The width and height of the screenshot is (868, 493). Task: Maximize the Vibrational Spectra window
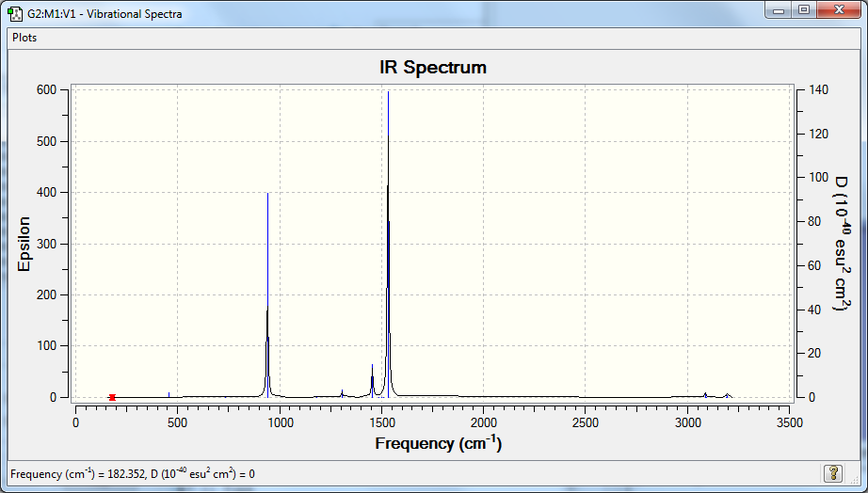804,10
